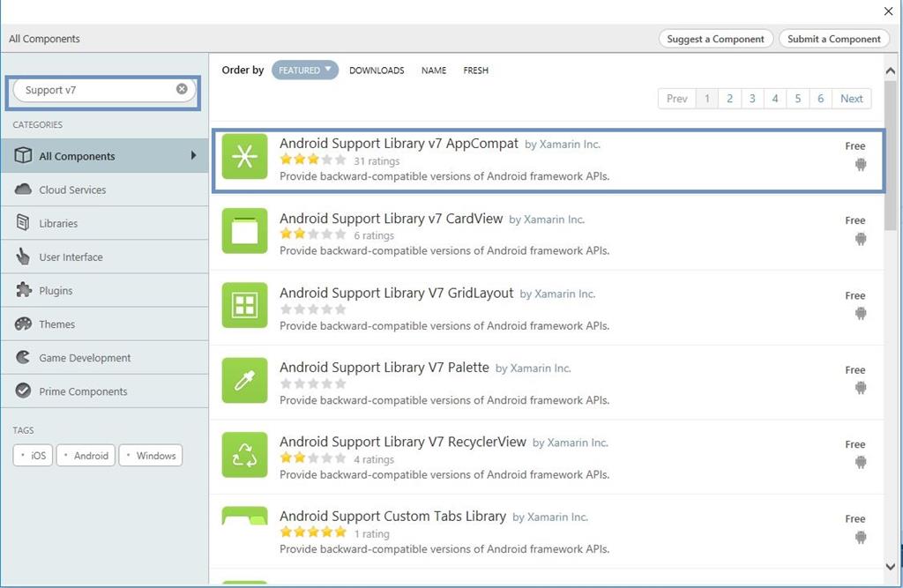This screenshot has width=903, height=588.
Task: Click the Libraries document icon
Action: tap(23, 222)
